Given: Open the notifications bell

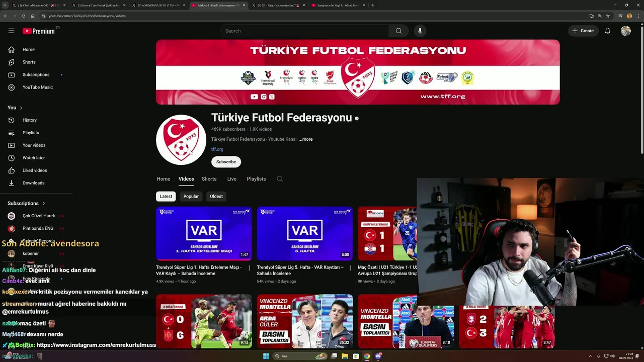Looking at the screenshot, I should pos(607,31).
